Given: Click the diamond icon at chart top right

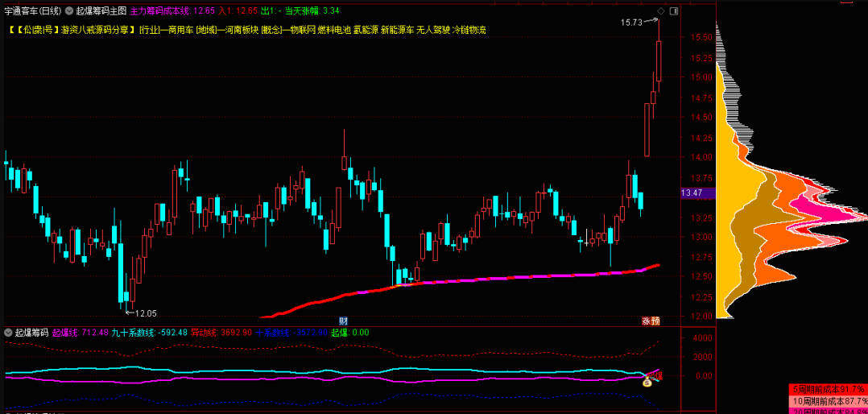Looking at the screenshot, I should (x=660, y=11).
